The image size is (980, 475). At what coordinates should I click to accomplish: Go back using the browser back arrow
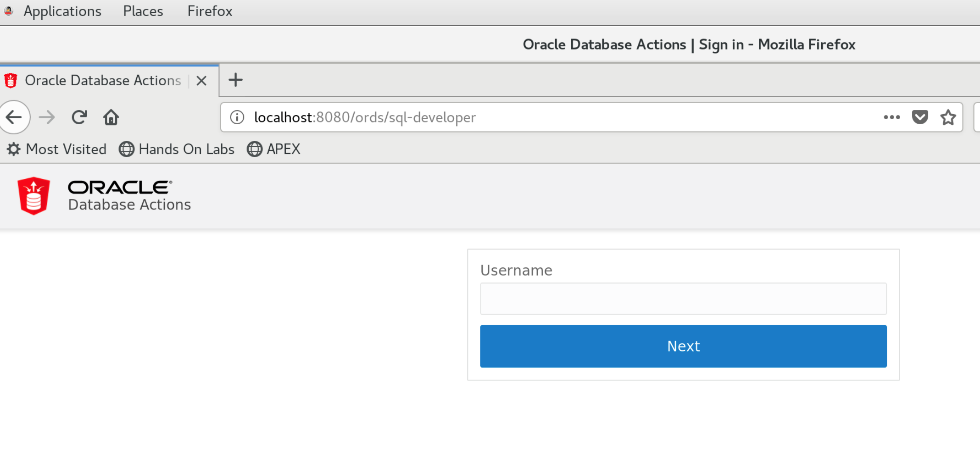click(x=14, y=117)
